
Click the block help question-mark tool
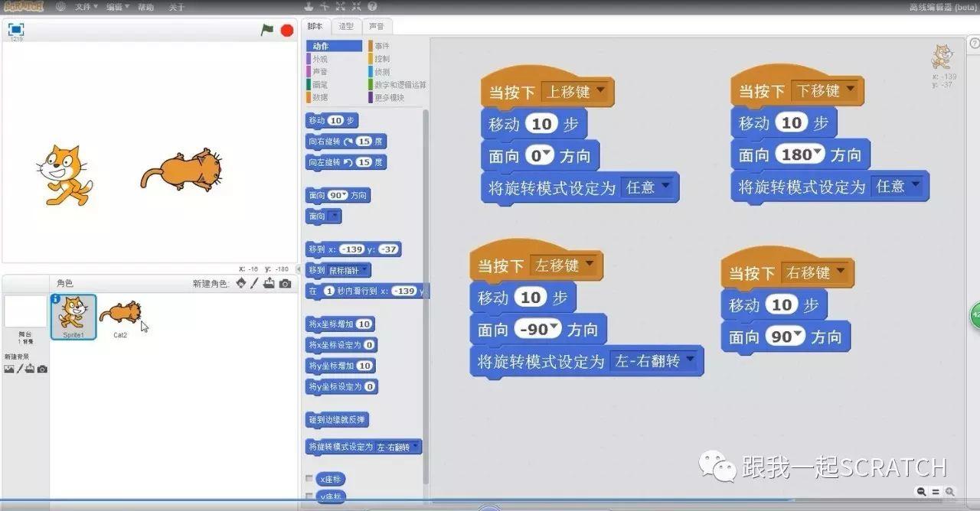371,6
